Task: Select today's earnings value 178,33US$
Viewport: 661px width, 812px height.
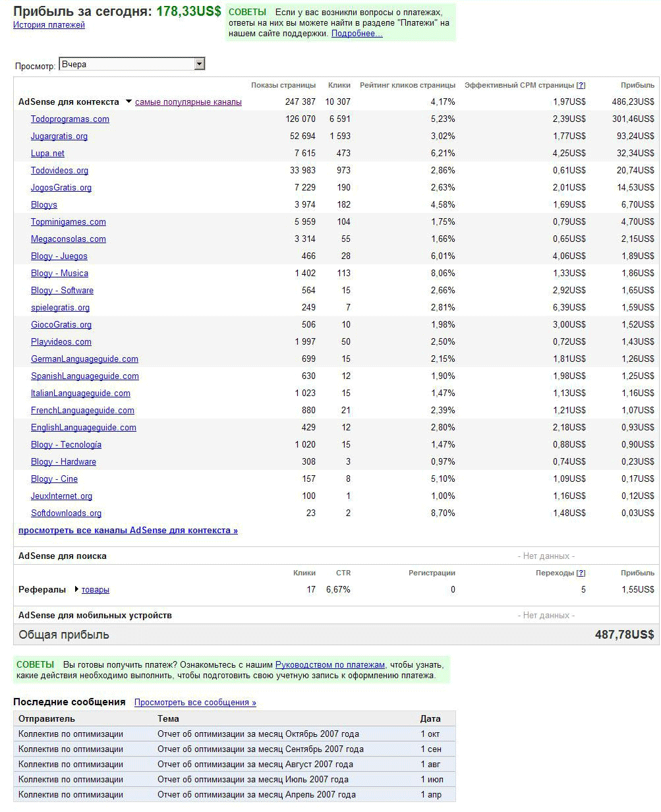Action: click(188, 11)
